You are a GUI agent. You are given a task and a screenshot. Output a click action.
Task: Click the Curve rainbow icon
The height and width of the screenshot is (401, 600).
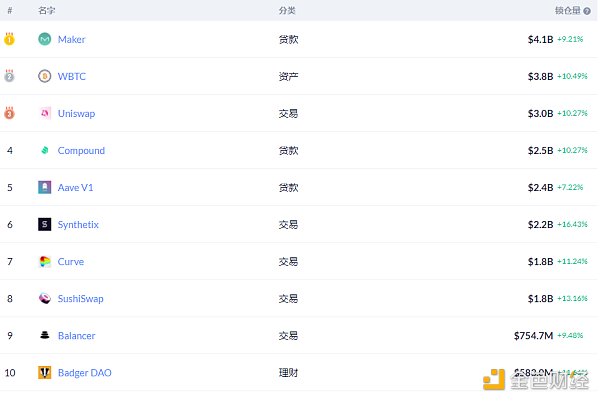coord(44,261)
